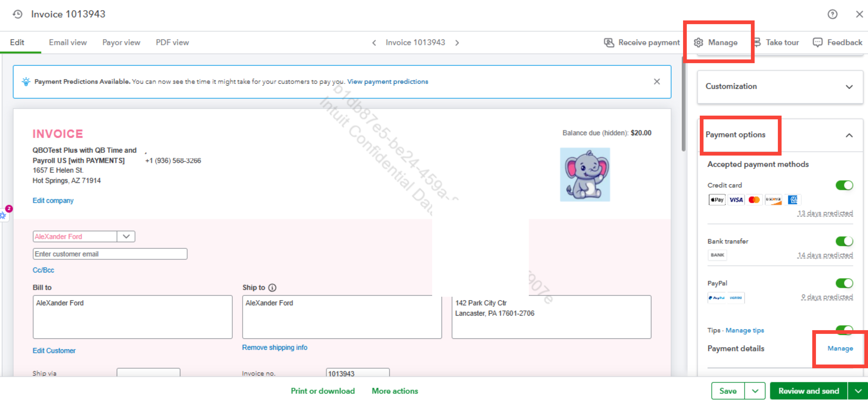Dismiss the Payment Predictions banner
Screen dimensions: 868x404
pos(657,81)
